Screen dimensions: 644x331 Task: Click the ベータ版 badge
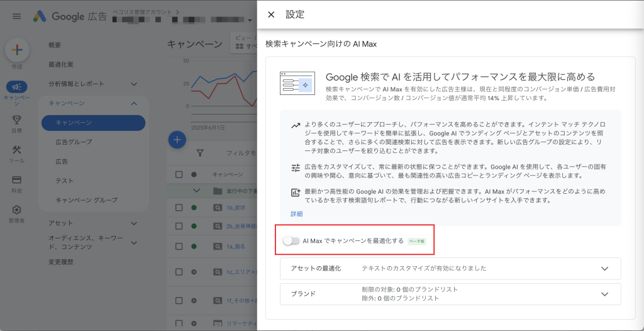pyautogui.click(x=417, y=242)
